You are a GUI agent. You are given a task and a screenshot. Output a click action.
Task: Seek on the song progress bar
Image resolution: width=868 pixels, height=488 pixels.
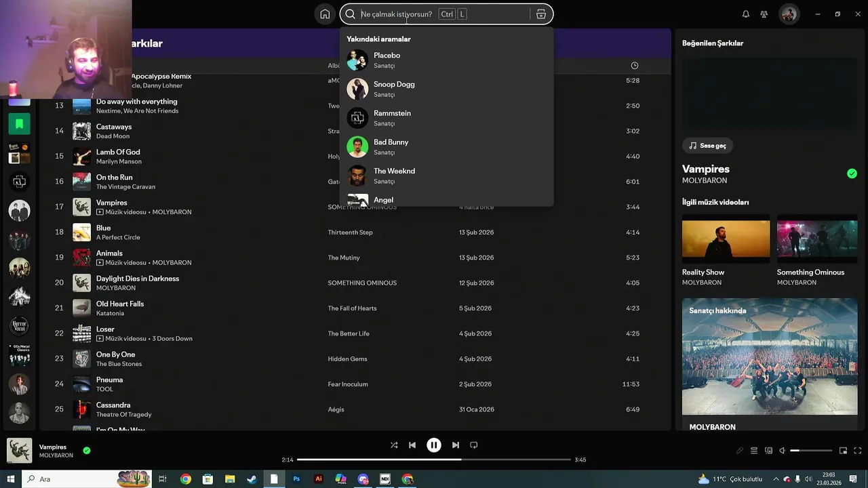pos(434,460)
